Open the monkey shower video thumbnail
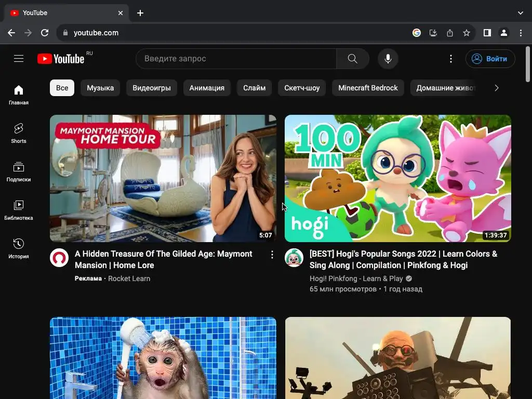 point(163,358)
